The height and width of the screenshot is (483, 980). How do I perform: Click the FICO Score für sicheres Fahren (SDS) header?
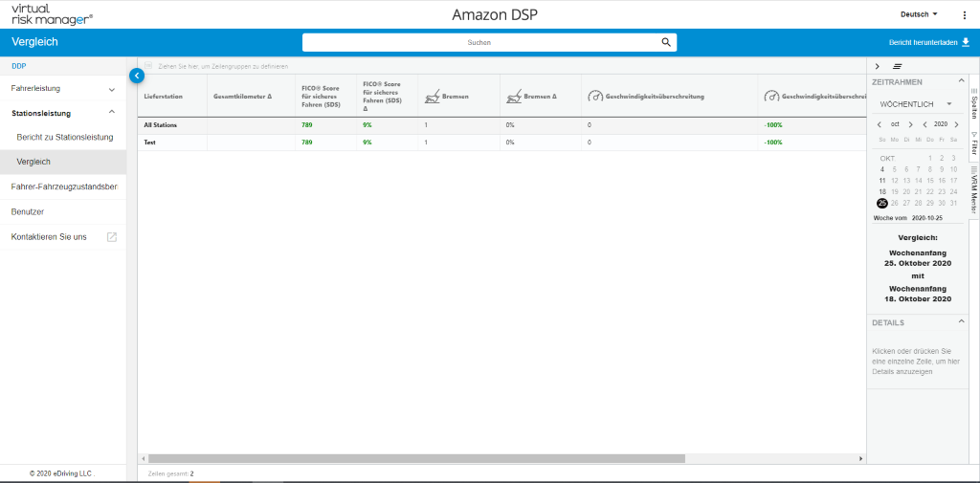325,97
